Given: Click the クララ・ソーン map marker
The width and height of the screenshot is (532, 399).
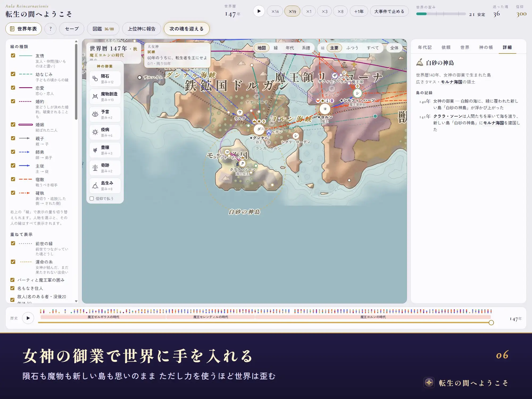Looking at the screenshot, I should click(x=242, y=163).
